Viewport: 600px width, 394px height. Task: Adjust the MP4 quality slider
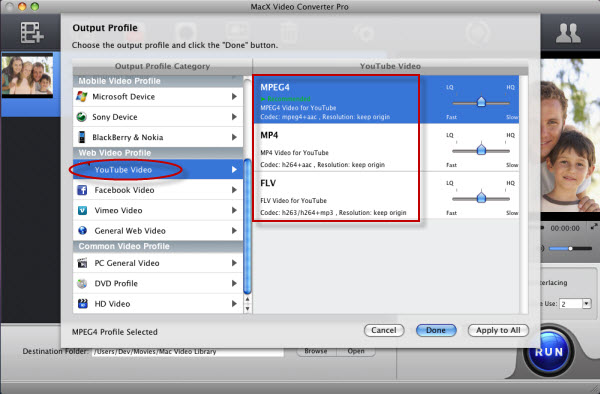click(481, 150)
